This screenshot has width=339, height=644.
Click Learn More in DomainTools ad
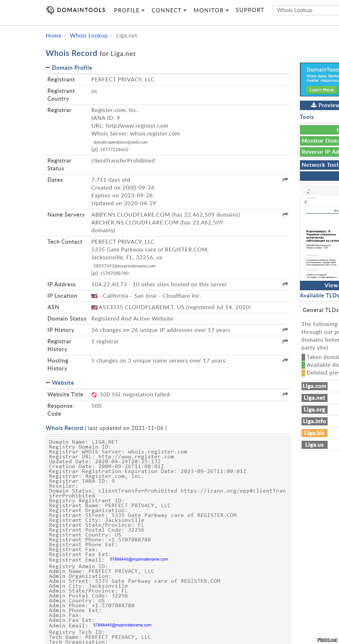(x=322, y=90)
